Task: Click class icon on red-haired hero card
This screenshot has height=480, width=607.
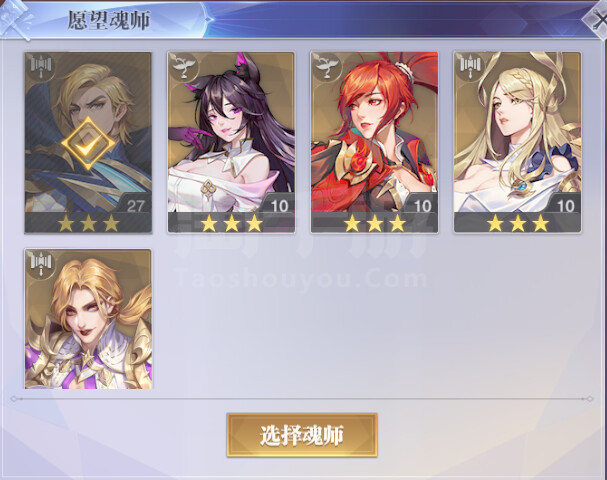Action: click(x=327, y=67)
